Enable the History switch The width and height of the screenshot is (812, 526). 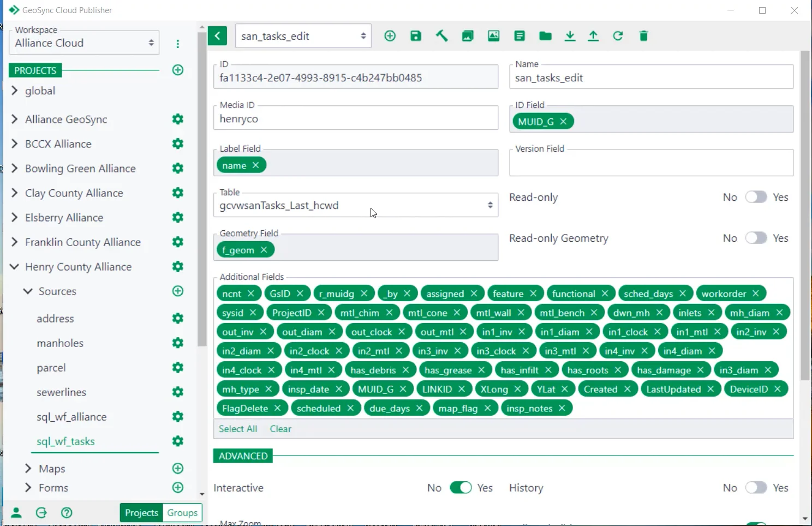coord(756,487)
